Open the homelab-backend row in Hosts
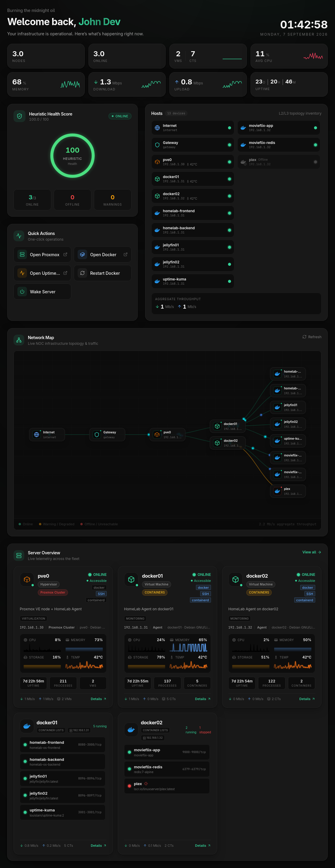The height and width of the screenshot is (868, 335). (193, 230)
